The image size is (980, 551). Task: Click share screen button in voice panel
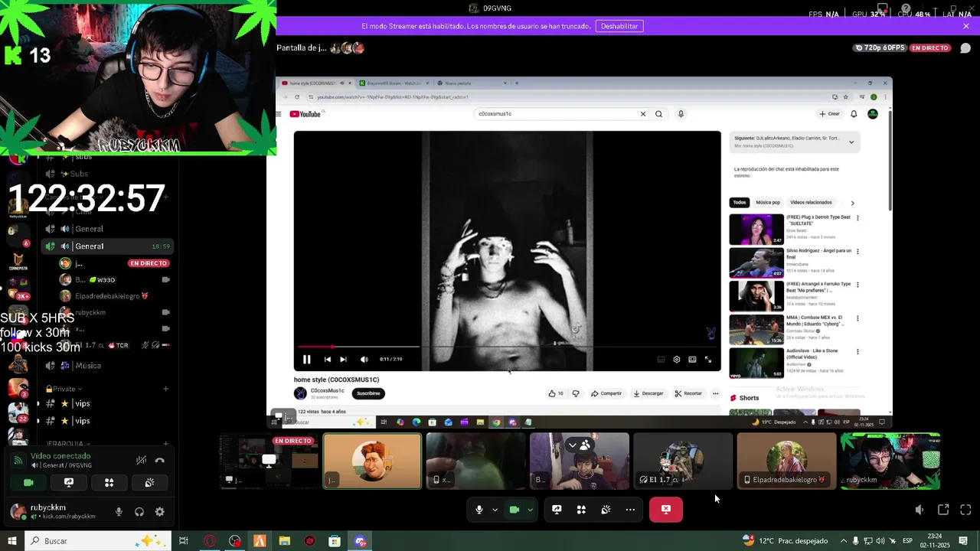pos(69,483)
